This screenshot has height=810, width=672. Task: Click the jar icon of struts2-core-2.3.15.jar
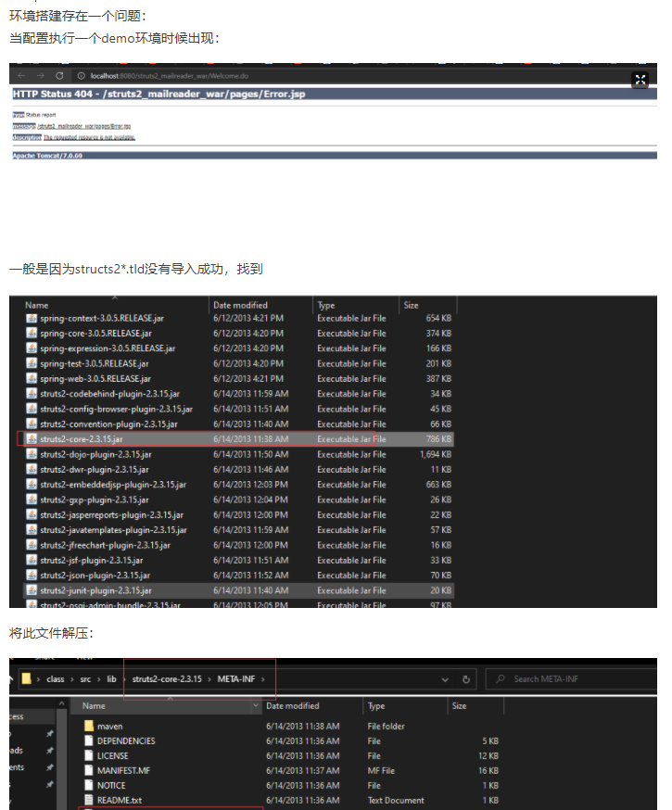pos(32,439)
